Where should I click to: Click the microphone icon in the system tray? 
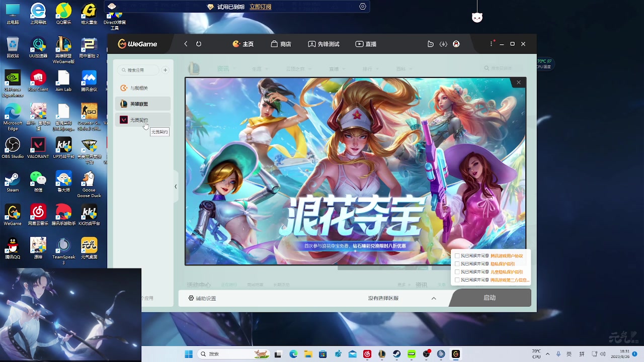pyautogui.click(x=558, y=354)
